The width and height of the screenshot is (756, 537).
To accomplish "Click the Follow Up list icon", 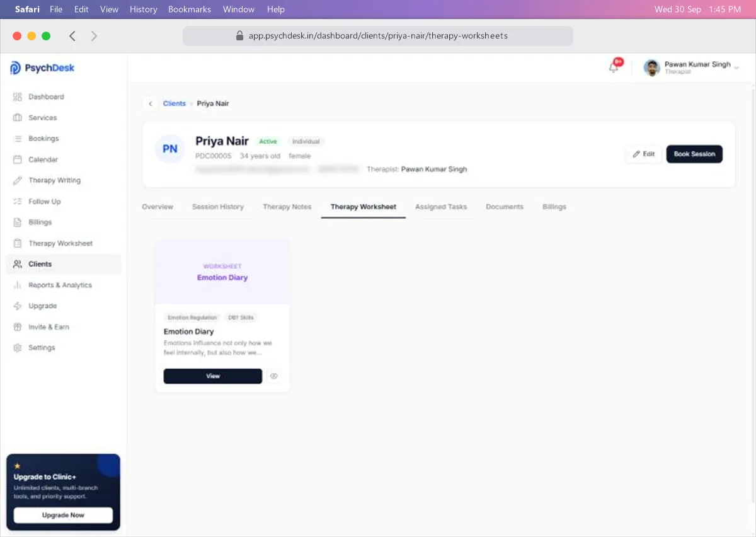I will pyautogui.click(x=18, y=202).
